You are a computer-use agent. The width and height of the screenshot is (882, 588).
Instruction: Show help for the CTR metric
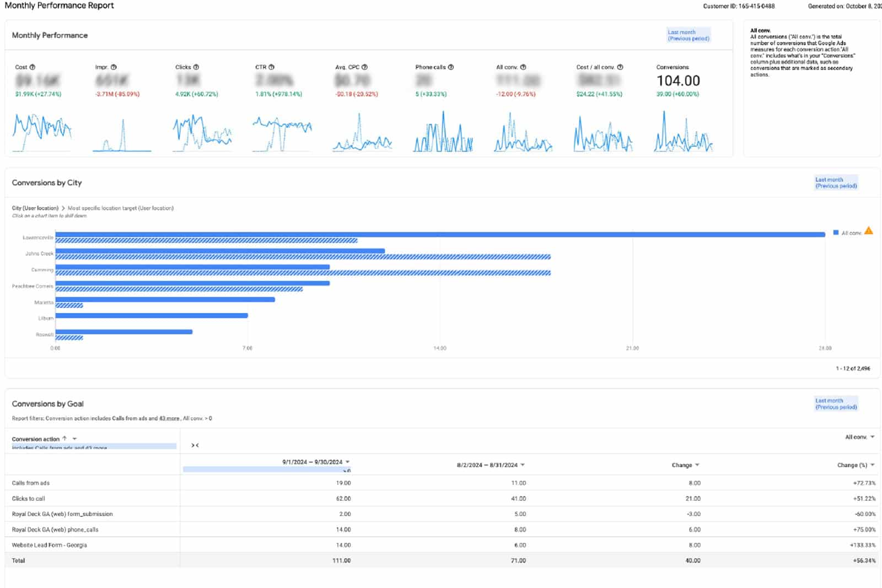271,67
